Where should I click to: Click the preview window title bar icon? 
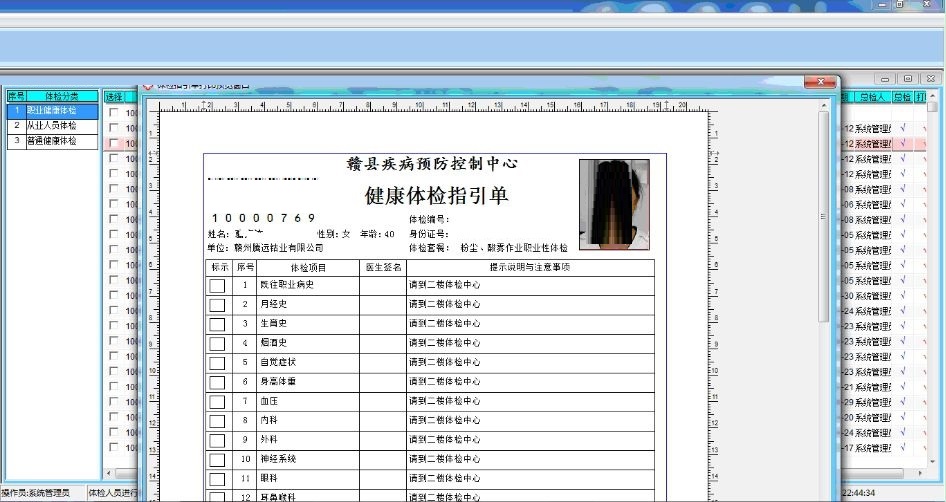(x=149, y=87)
